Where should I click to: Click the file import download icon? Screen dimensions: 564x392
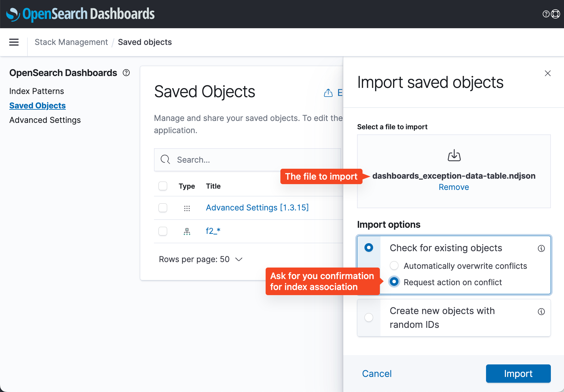tap(454, 156)
